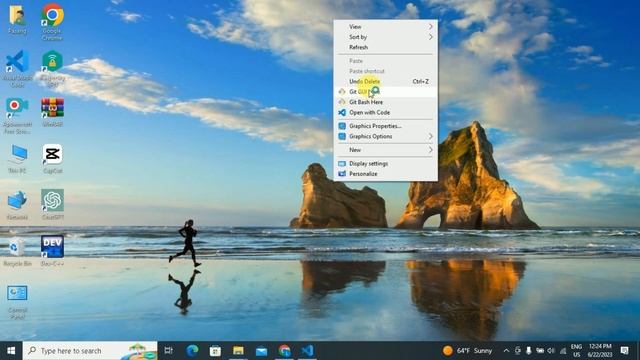Switch to VS Code on the taskbar
640x360 pixels.
point(307,351)
